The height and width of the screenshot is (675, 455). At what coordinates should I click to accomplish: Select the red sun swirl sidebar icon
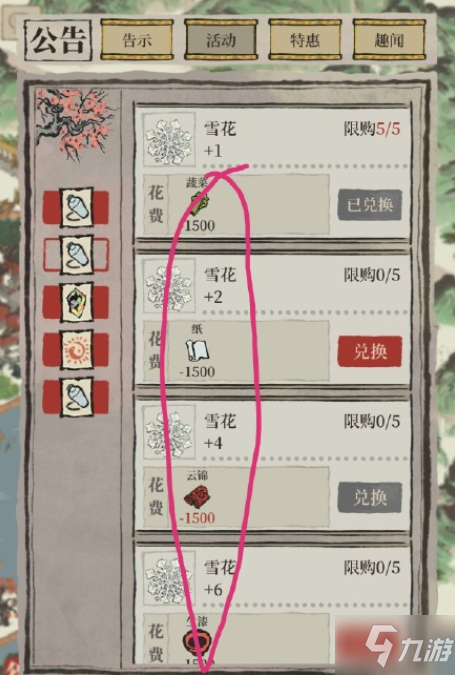[77, 349]
